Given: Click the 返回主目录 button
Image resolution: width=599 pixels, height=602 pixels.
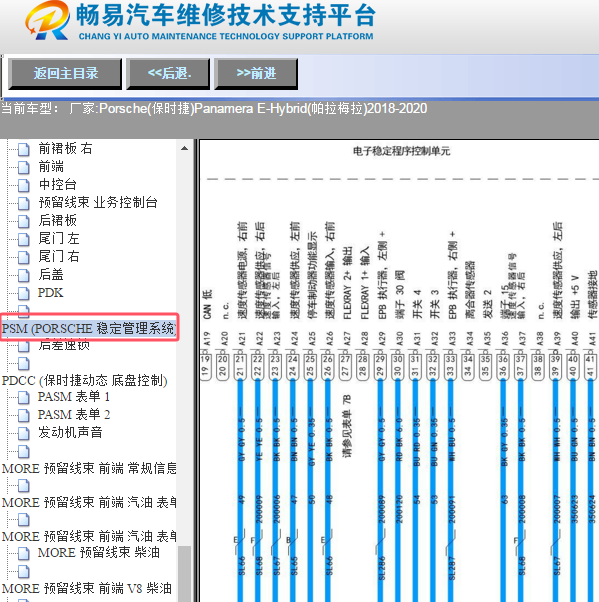Looking at the screenshot, I should click(65, 74).
